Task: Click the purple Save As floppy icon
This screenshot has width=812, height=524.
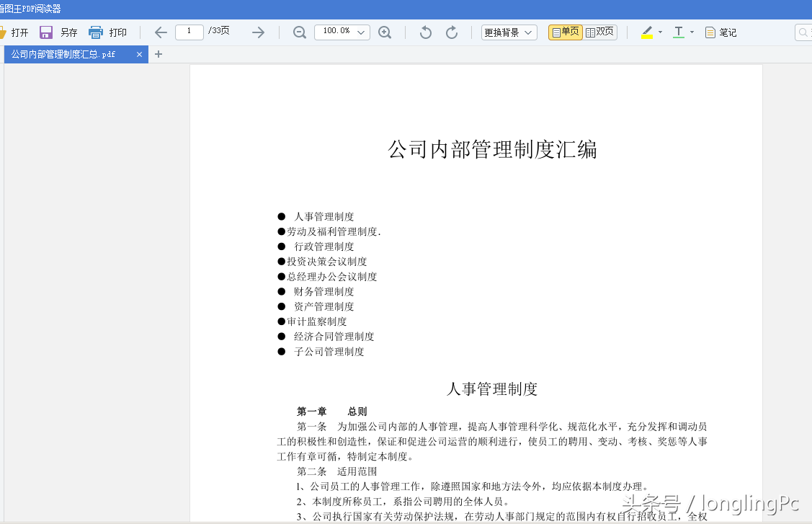Action: click(46, 32)
